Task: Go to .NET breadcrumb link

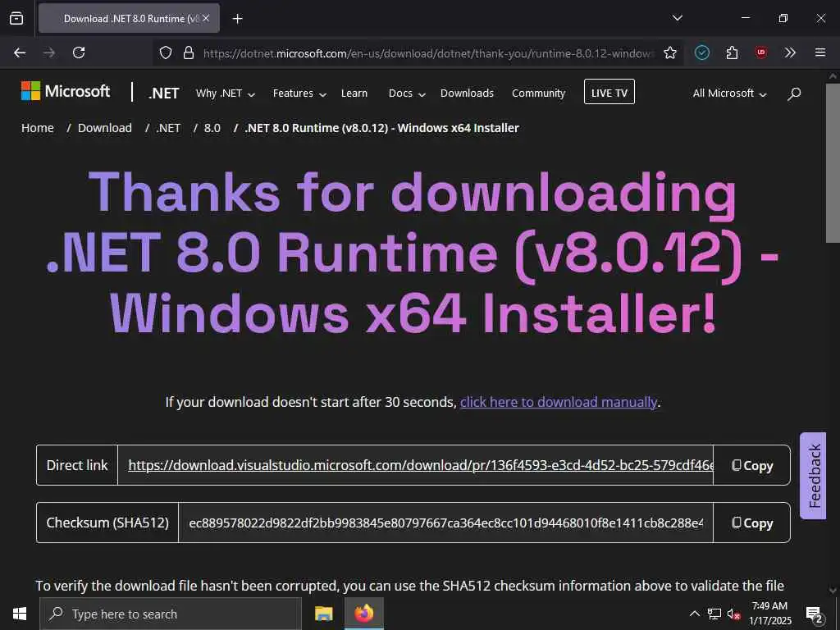Action: 168,128
